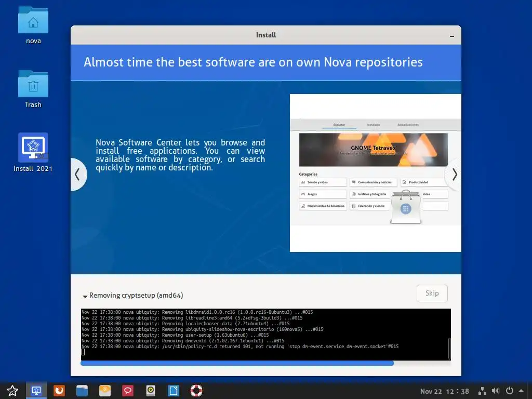Screen dimensions: 532x399
Task: Click the Install title bar text
Action: pyautogui.click(x=266, y=35)
